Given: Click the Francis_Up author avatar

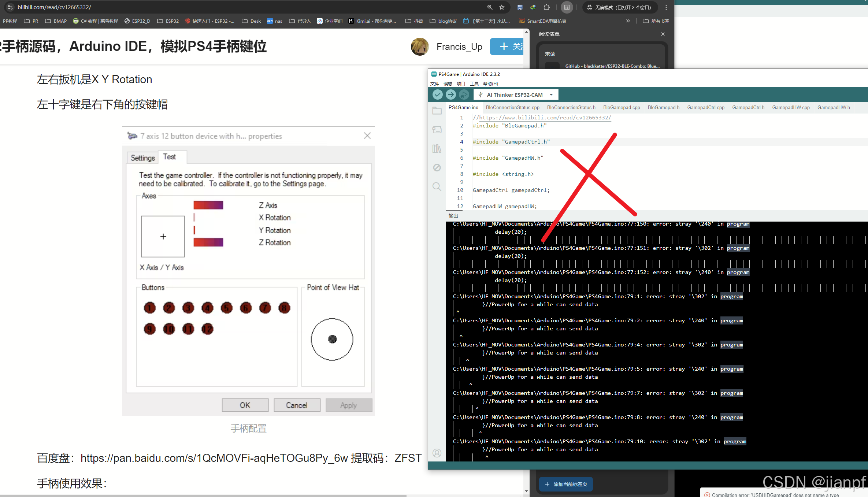Looking at the screenshot, I should [x=420, y=47].
